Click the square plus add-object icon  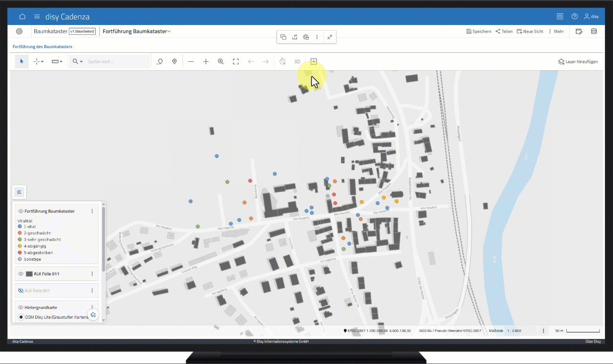point(314,62)
